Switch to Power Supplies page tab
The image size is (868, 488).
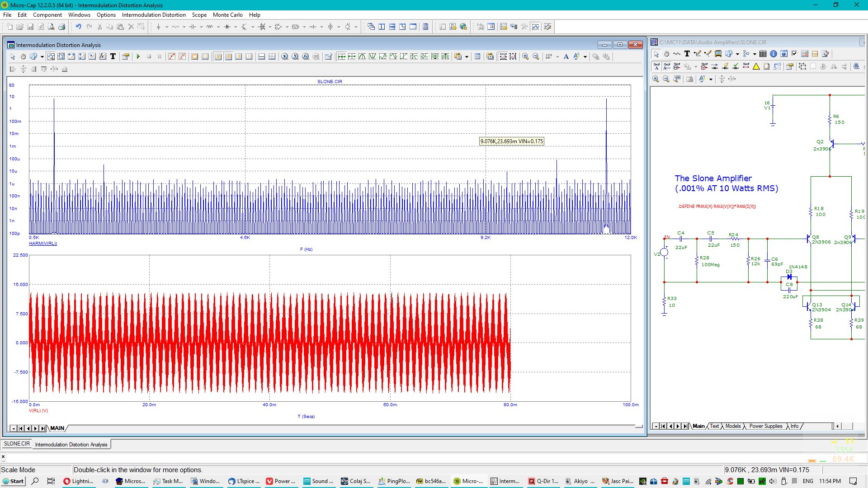(x=765, y=426)
